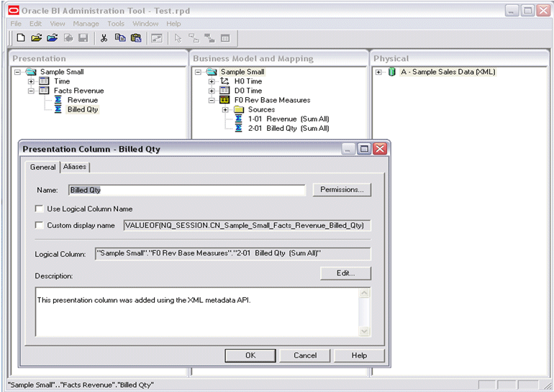Confirm with the OK button

point(250,355)
